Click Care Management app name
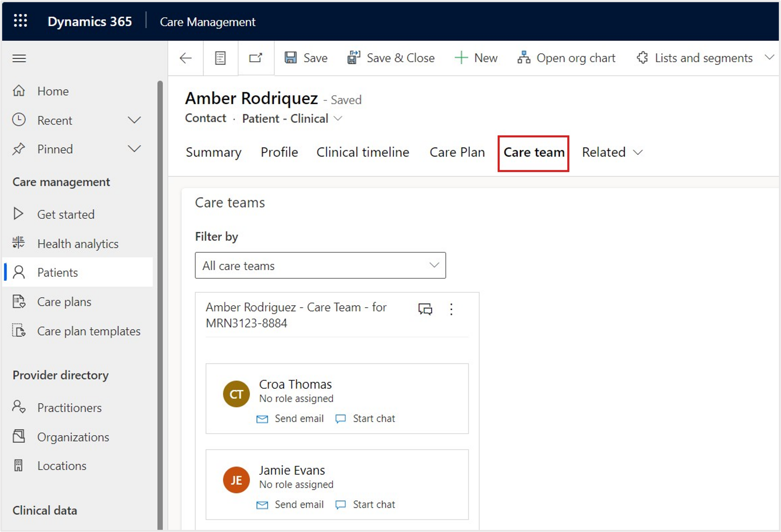 coord(207,22)
